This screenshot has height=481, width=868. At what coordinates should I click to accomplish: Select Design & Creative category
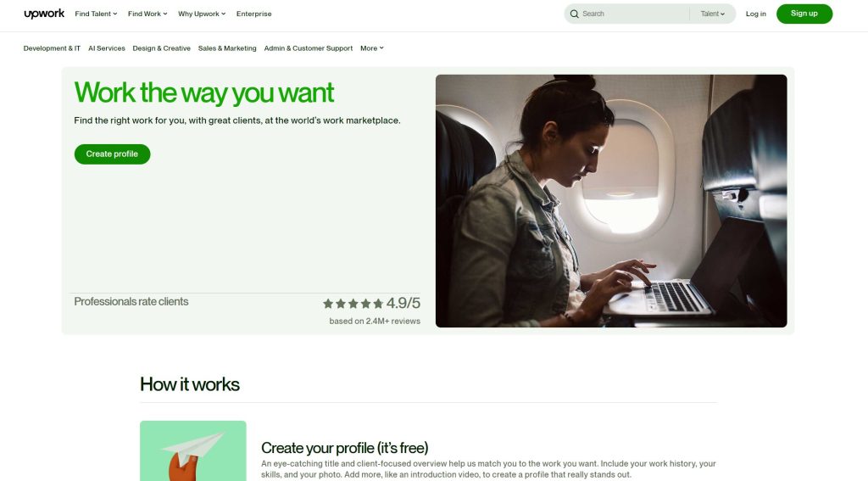coord(161,48)
